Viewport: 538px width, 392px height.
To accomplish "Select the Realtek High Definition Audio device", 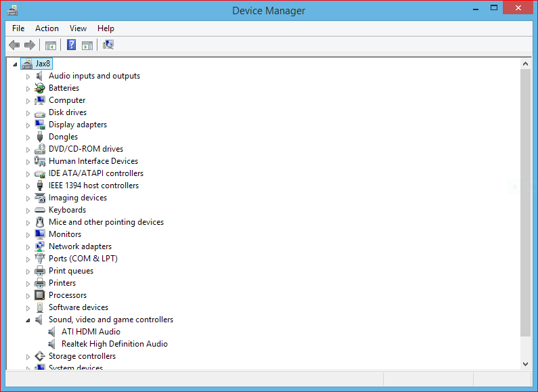I will pyautogui.click(x=114, y=344).
